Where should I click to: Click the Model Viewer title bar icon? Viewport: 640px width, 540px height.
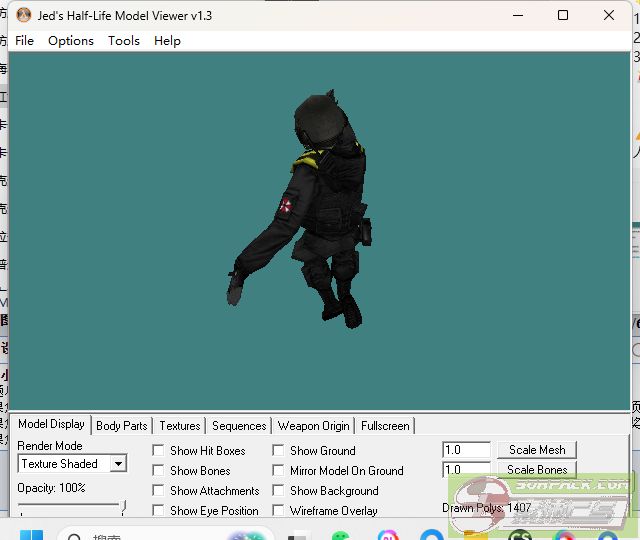point(22,16)
